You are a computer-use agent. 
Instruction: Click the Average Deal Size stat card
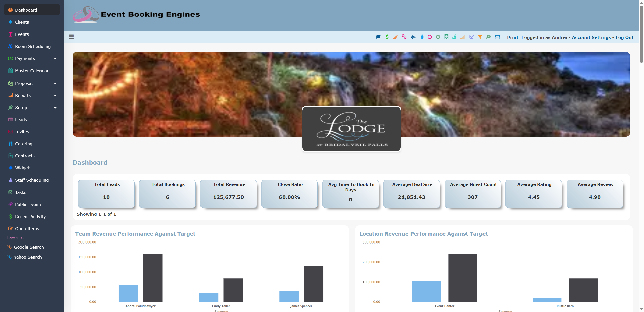(x=412, y=194)
